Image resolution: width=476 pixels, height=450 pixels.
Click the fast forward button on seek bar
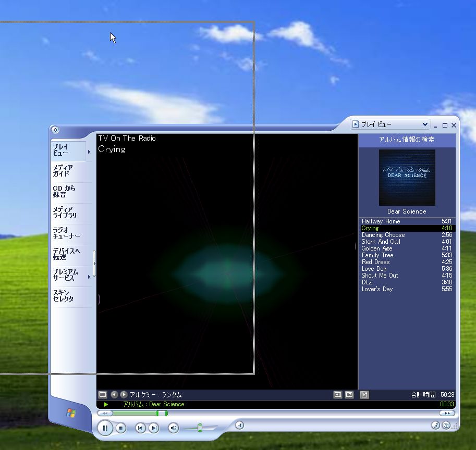point(447,413)
